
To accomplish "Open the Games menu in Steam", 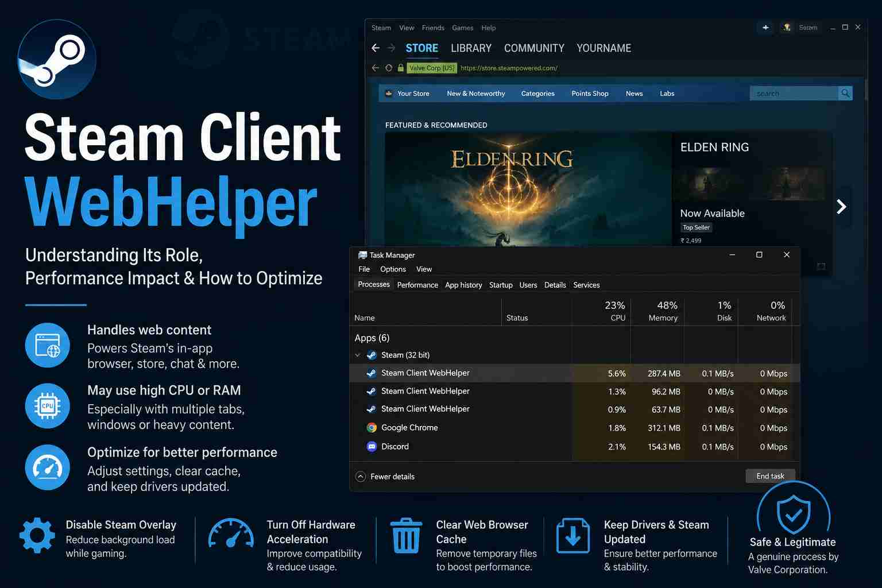I will tap(462, 28).
